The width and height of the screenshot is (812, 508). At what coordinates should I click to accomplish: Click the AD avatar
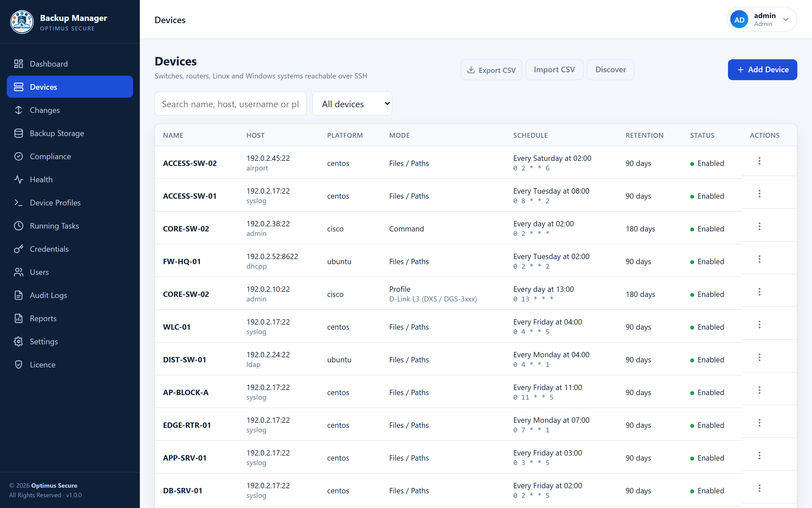tap(739, 19)
